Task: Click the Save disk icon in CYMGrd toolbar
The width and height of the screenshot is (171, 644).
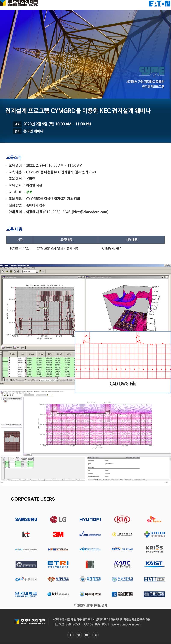Action: 11,271
